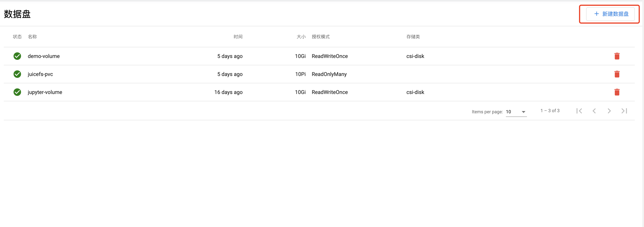Click the 时间 column header

pos(238,37)
